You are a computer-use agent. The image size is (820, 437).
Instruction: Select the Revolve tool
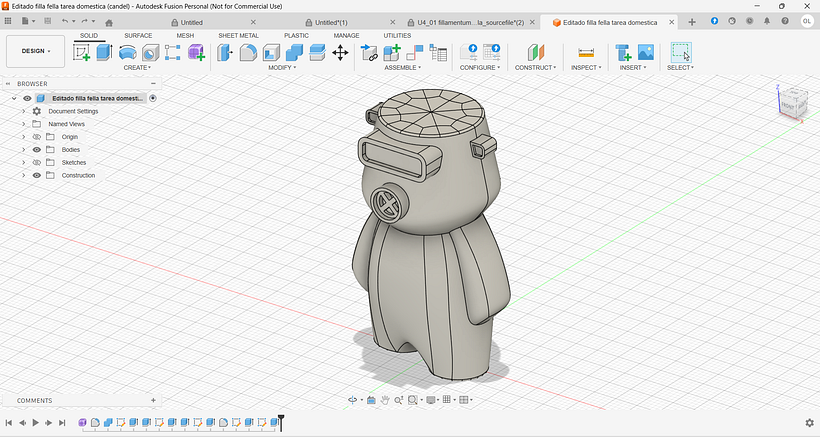click(x=127, y=52)
